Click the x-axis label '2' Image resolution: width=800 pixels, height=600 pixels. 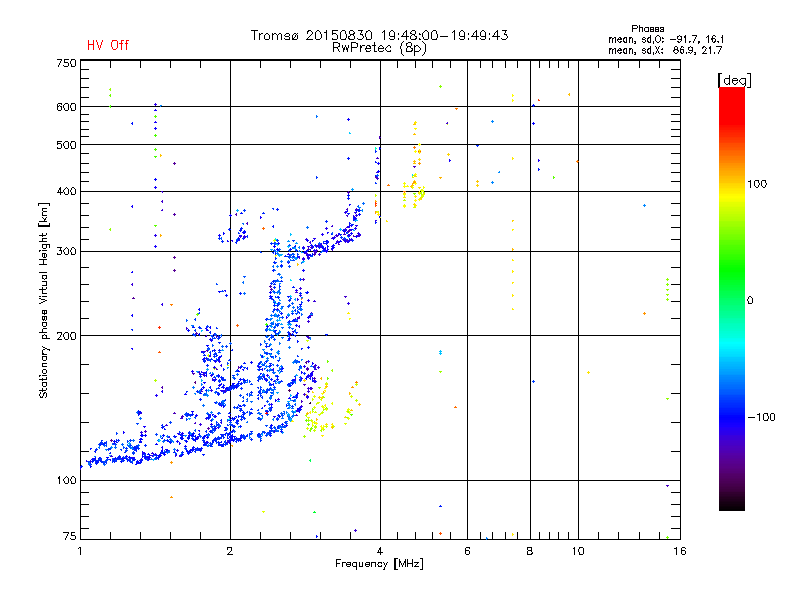click(230, 551)
